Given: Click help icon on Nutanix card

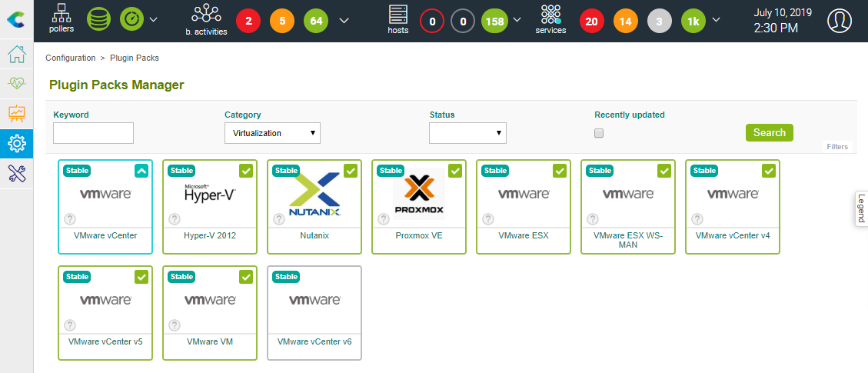Looking at the screenshot, I should (x=279, y=218).
